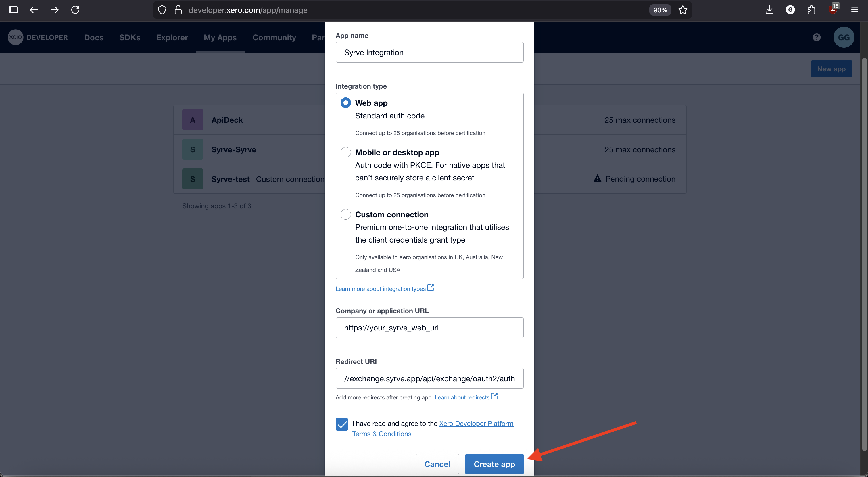Click the browser back arrow

coord(34,10)
